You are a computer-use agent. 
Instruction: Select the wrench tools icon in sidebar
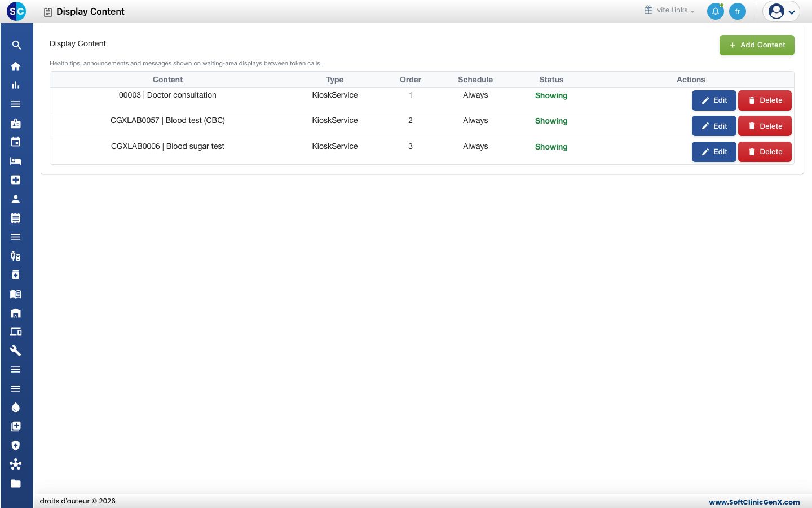click(x=16, y=351)
